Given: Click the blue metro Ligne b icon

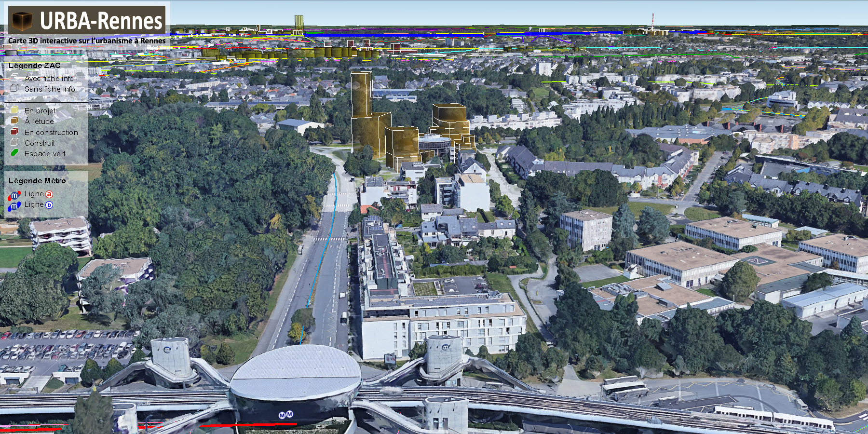Looking at the screenshot, I should click(x=14, y=206).
